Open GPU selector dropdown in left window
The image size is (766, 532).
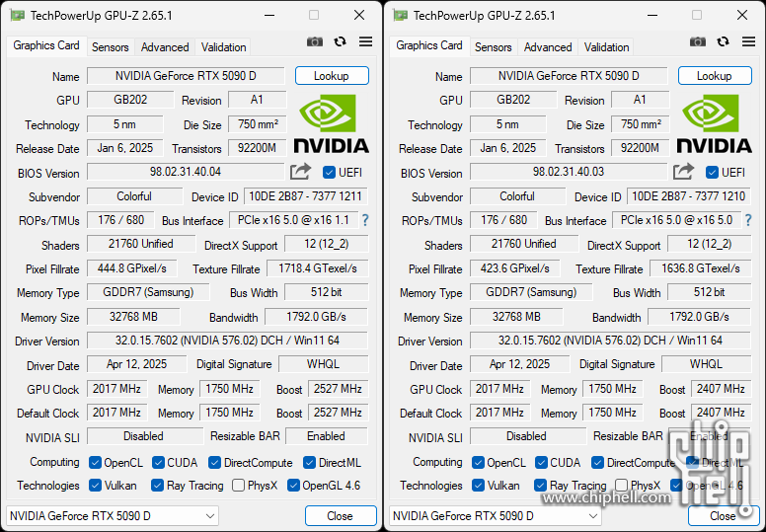(x=113, y=516)
